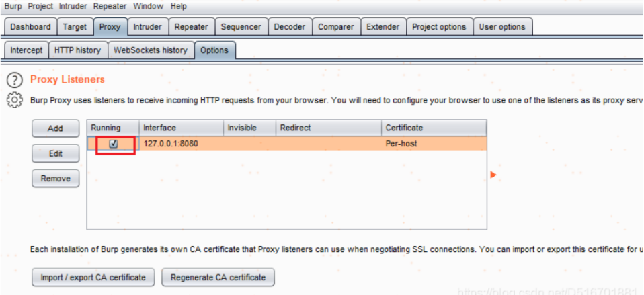Open the Window menu
This screenshot has width=644, height=295.
(149, 7)
